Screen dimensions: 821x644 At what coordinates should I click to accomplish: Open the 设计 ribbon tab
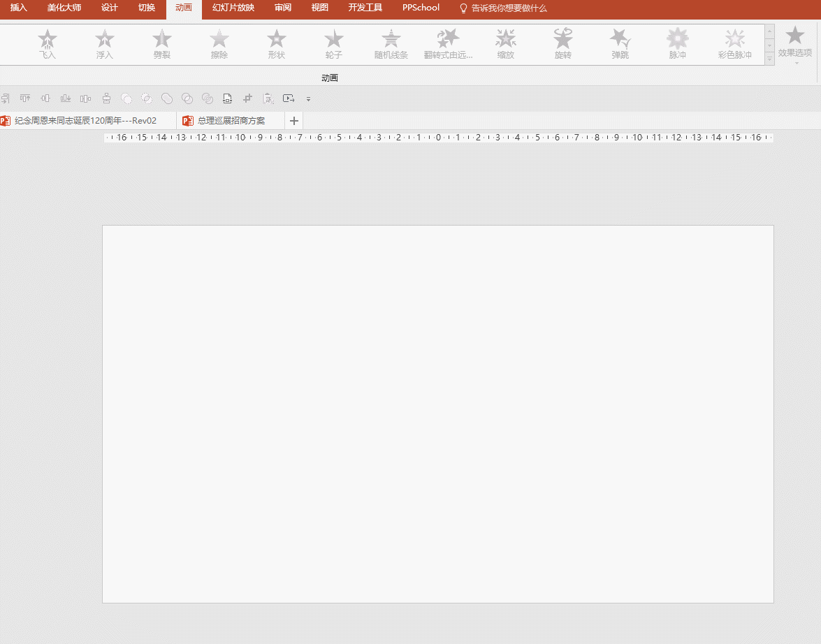(x=110, y=8)
